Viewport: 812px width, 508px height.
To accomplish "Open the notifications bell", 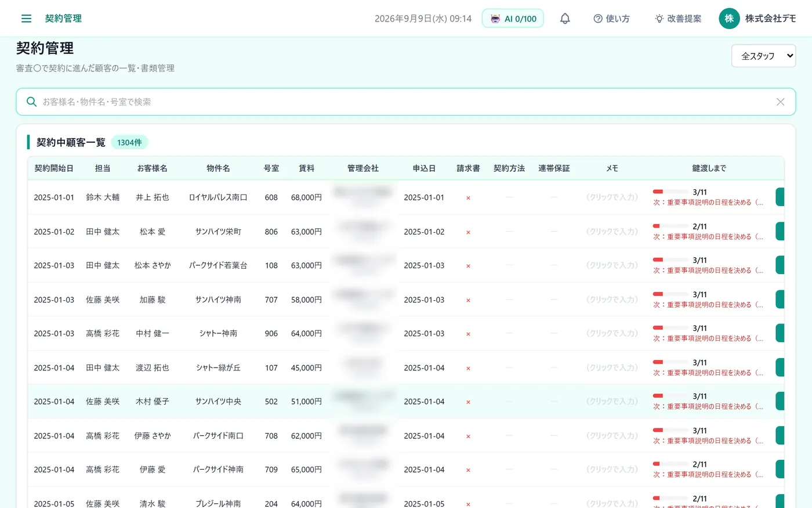I will point(565,19).
